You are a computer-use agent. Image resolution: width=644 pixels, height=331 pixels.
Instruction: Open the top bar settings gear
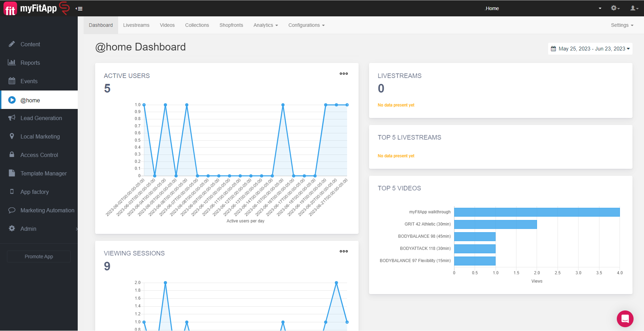[615, 8]
